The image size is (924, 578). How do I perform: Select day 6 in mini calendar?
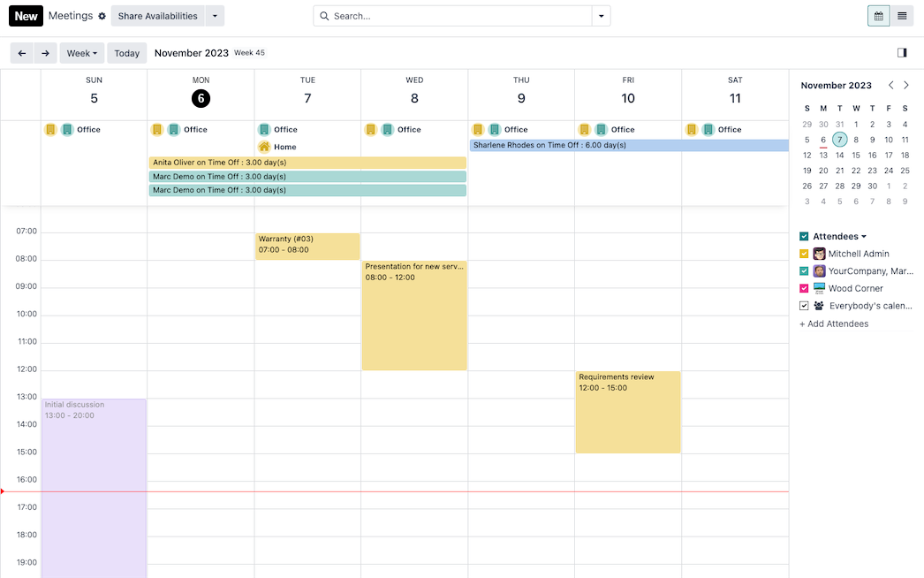point(823,140)
